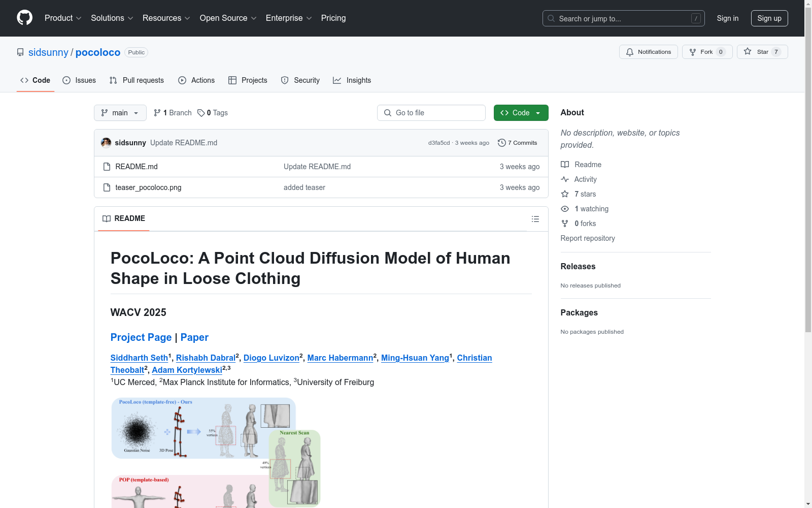Screen dimensions: 812x508
Task: Click the pulse icon beside Activity
Action: pos(565,179)
